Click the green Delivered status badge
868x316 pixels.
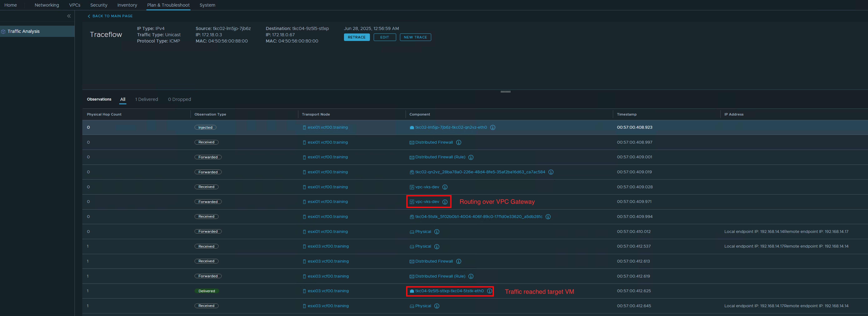[x=207, y=291]
